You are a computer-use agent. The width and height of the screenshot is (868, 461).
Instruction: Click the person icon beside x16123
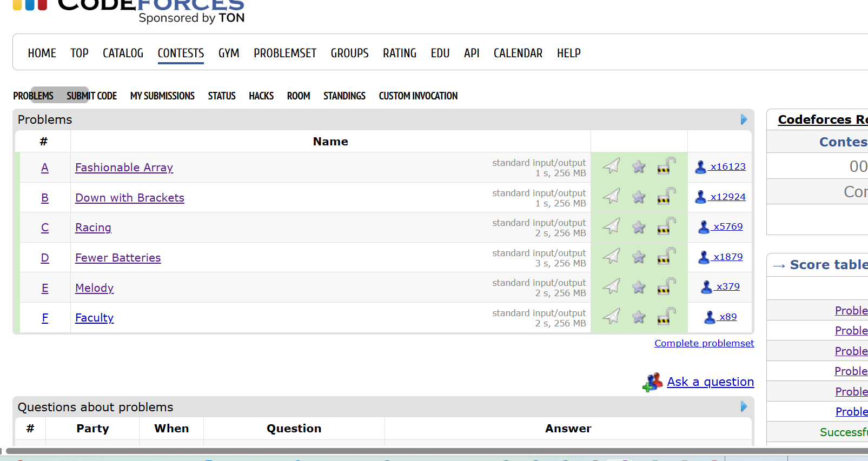[700, 167]
